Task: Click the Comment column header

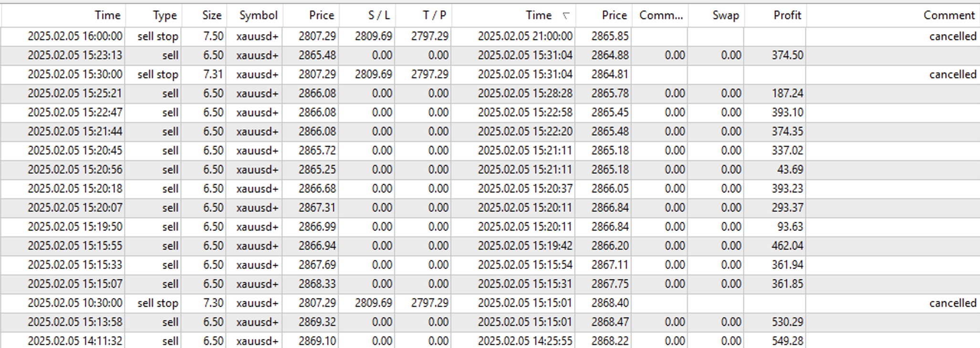Action: point(949,15)
